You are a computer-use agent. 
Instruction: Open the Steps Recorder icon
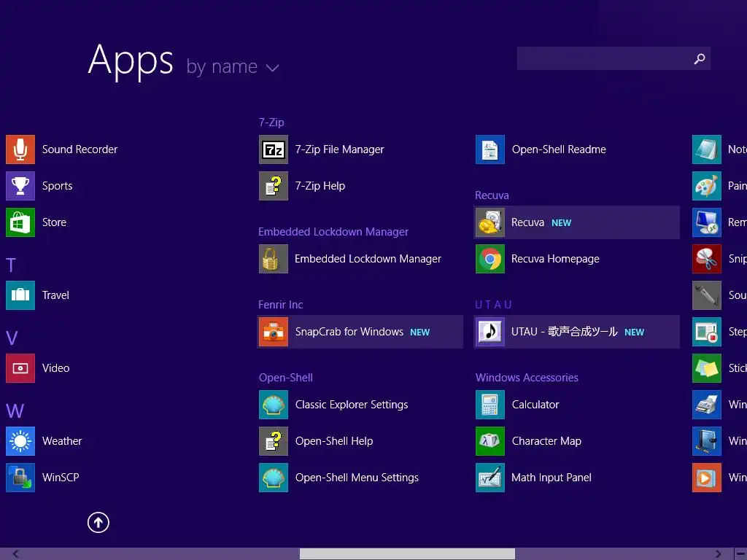pos(707,332)
